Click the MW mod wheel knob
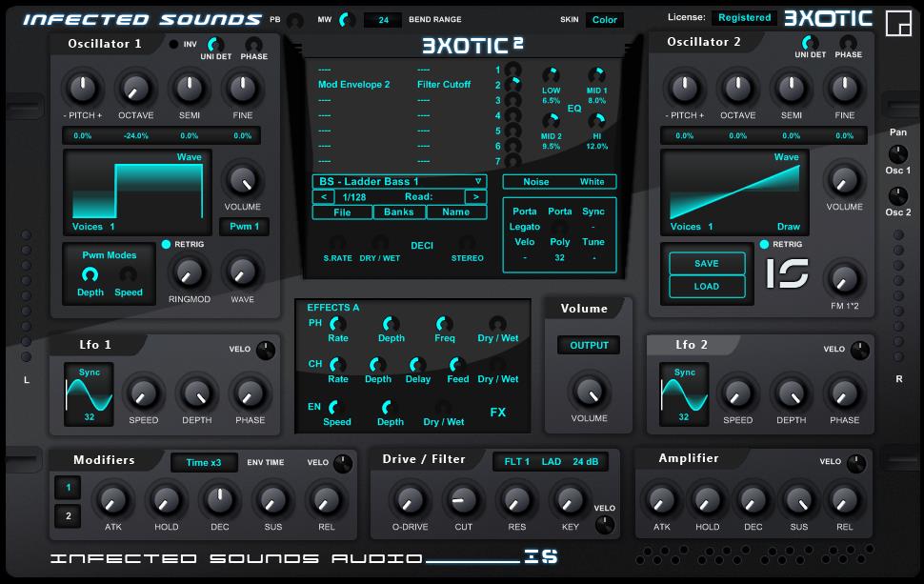The width and height of the screenshot is (924, 584). (348, 20)
